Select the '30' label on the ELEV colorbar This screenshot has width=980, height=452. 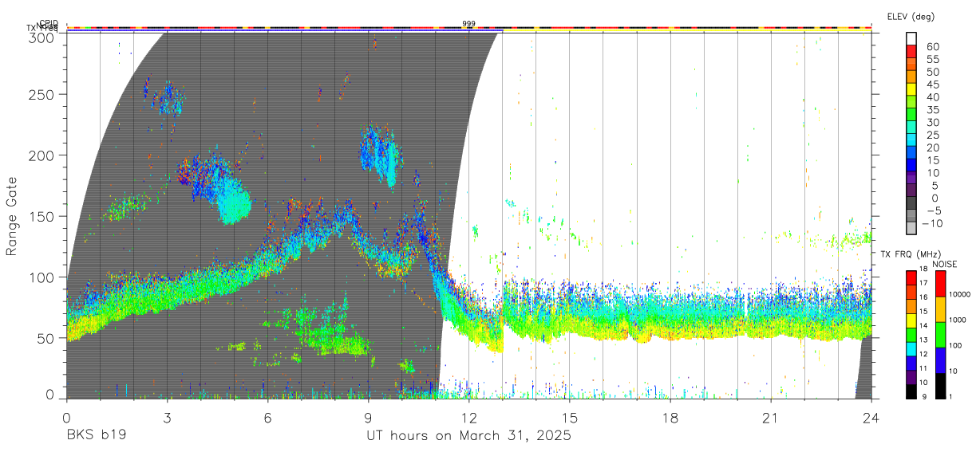point(933,122)
